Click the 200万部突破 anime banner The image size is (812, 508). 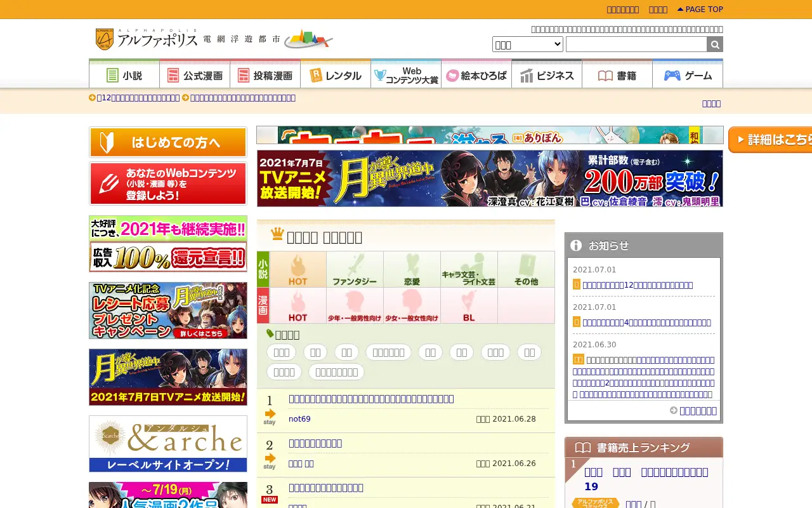[x=490, y=178]
